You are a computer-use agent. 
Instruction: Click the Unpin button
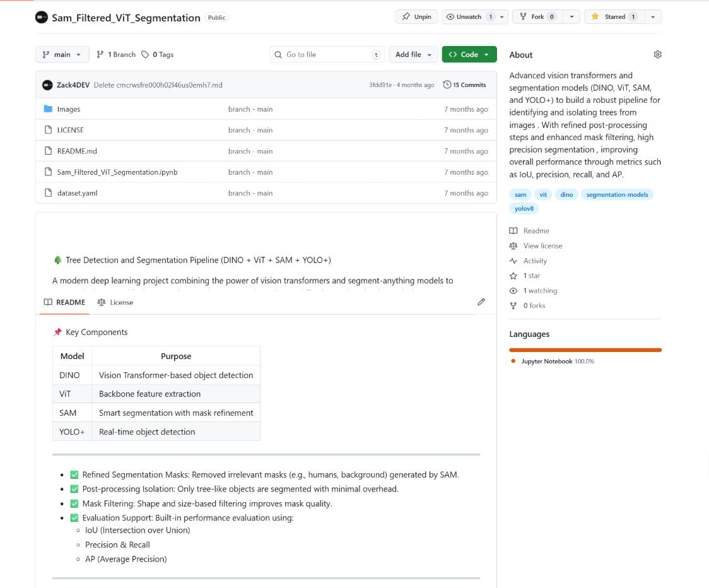point(416,17)
